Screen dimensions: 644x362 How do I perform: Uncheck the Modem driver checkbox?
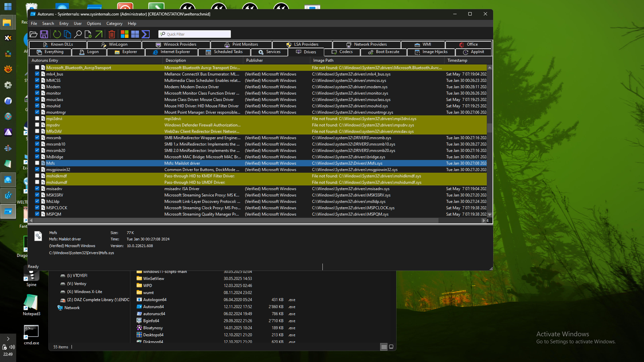tap(37, 87)
